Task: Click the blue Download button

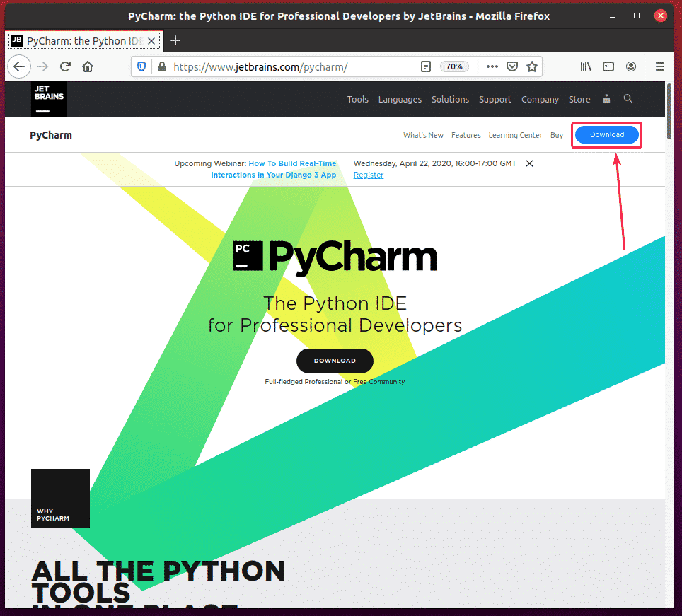Action: click(x=607, y=135)
